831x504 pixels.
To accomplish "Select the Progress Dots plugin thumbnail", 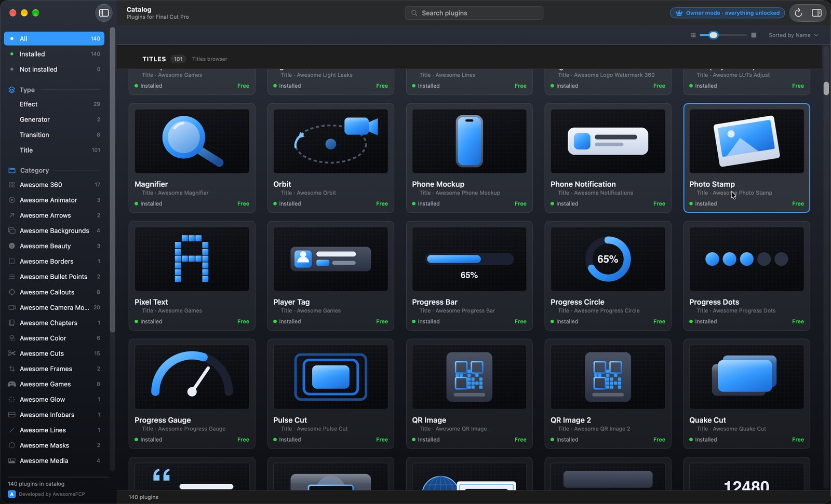I will [x=746, y=259].
